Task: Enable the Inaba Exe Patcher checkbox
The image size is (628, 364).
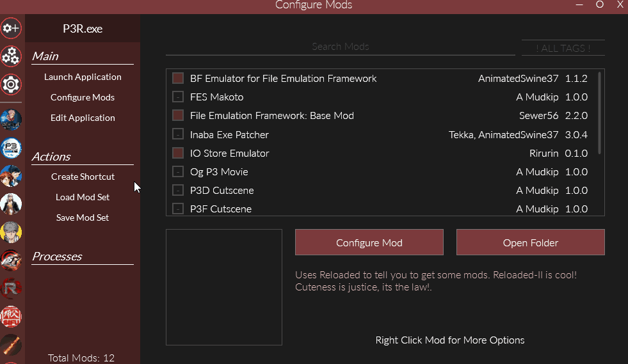Action: pos(178,135)
